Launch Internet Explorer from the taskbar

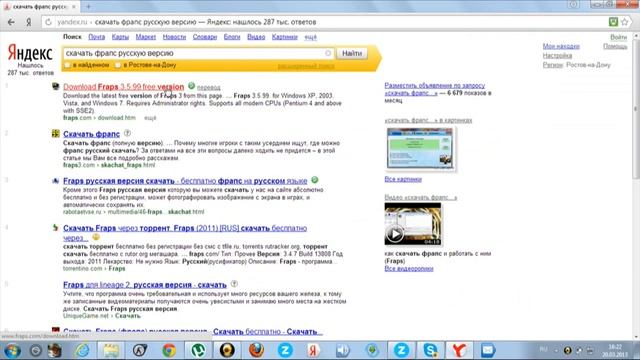coord(82,350)
